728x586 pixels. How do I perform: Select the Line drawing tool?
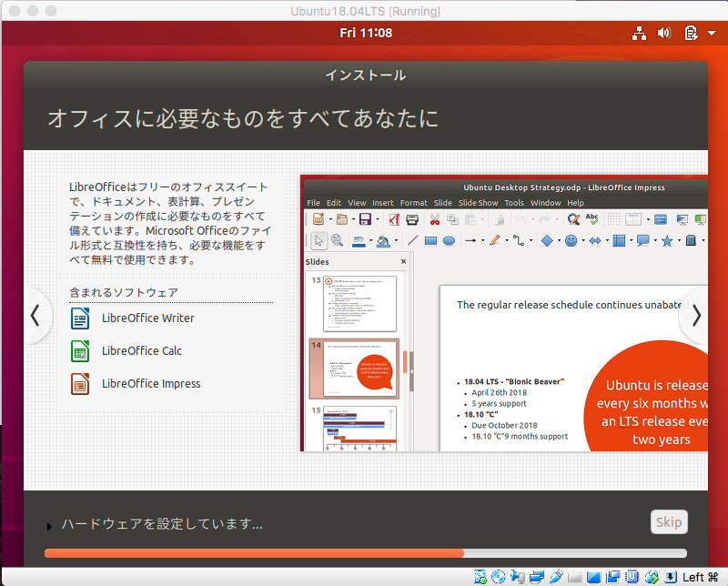click(x=412, y=240)
